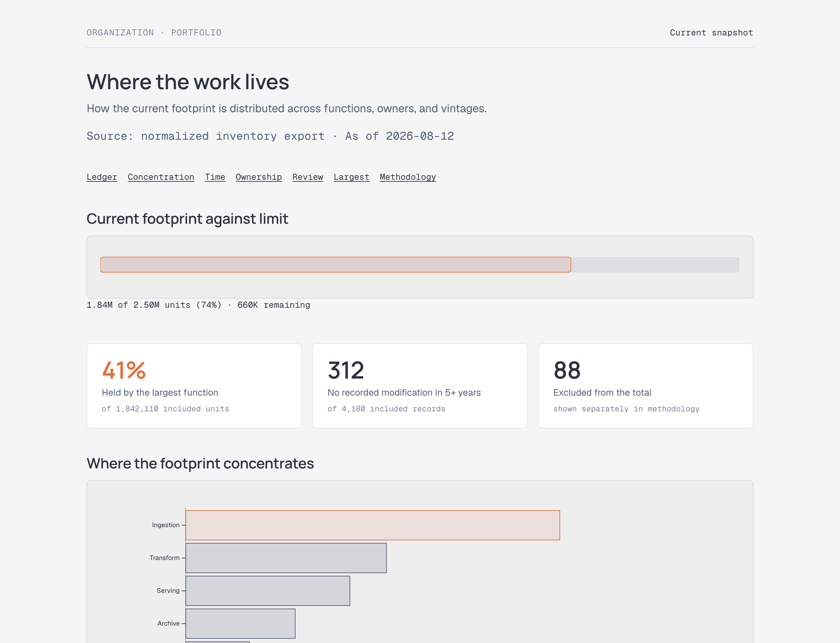This screenshot has height=643, width=840.
Task: Select the 41% largest function card
Action: (x=194, y=386)
